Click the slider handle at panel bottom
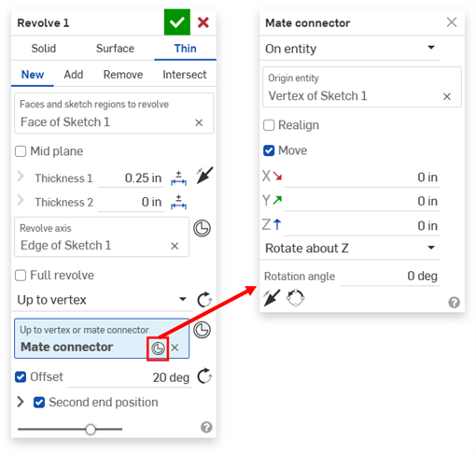The width and height of the screenshot is (476, 455). tap(91, 429)
